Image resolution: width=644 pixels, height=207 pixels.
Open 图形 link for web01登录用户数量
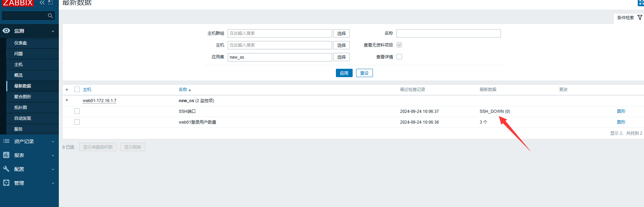click(x=621, y=122)
